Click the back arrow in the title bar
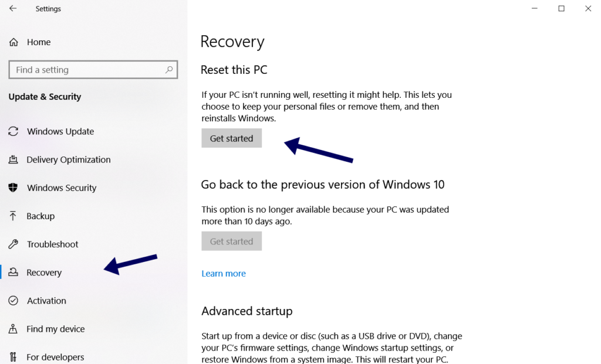The width and height of the screenshot is (601, 364). [x=12, y=8]
